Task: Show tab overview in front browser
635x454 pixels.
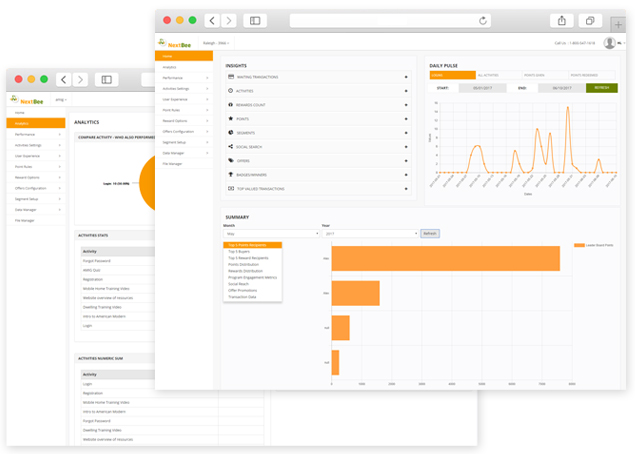Action: click(590, 21)
